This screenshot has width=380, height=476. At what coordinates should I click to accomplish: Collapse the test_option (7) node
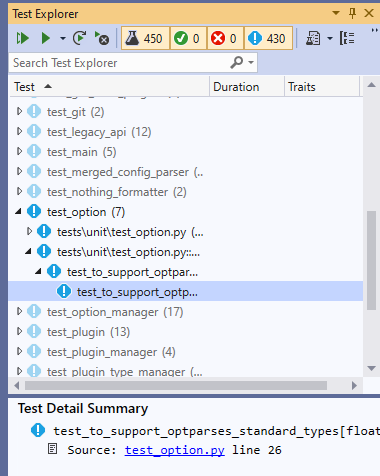19,211
